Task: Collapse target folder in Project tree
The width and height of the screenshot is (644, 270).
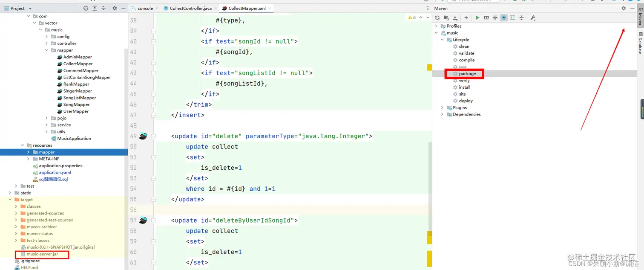Action: [x=10, y=200]
